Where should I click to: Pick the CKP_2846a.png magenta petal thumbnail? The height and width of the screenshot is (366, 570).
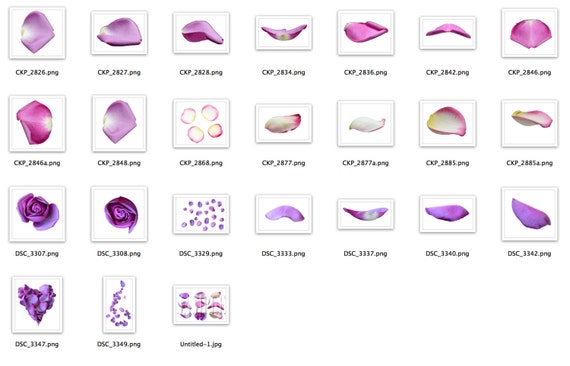click(37, 124)
